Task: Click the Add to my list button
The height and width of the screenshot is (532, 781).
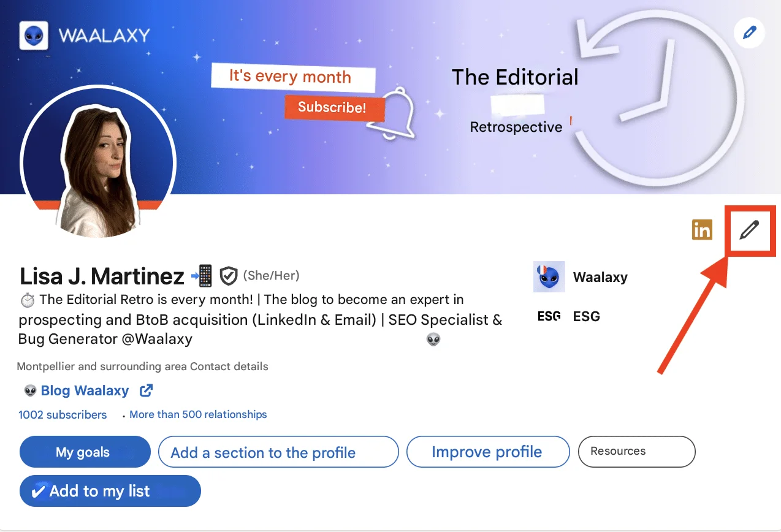Action: pyautogui.click(x=110, y=491)
